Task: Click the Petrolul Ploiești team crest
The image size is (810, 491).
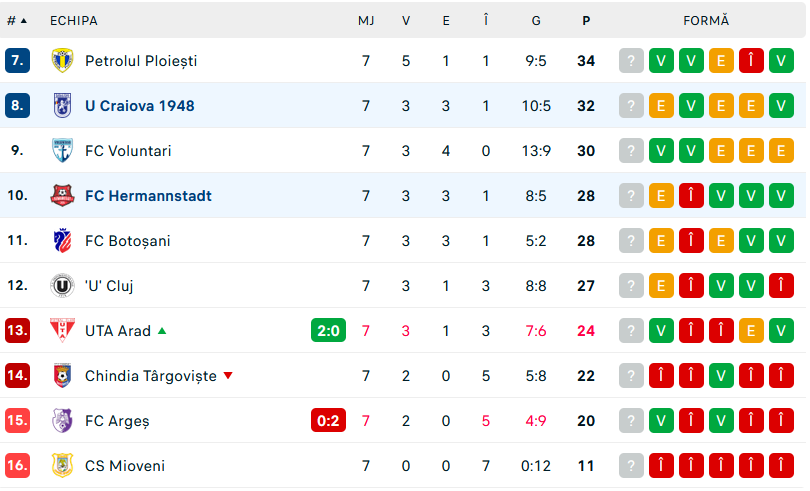Action: tap(62, 61)
